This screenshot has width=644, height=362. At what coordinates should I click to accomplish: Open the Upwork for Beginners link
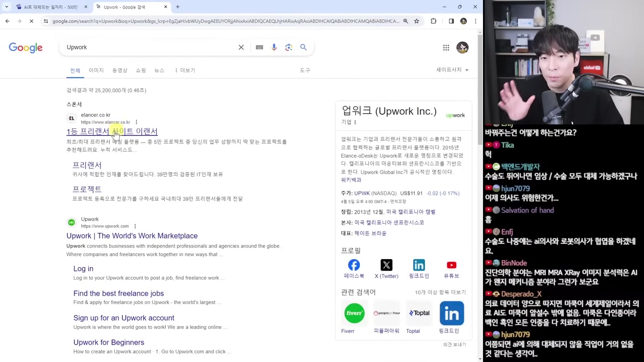click(109, 342)
